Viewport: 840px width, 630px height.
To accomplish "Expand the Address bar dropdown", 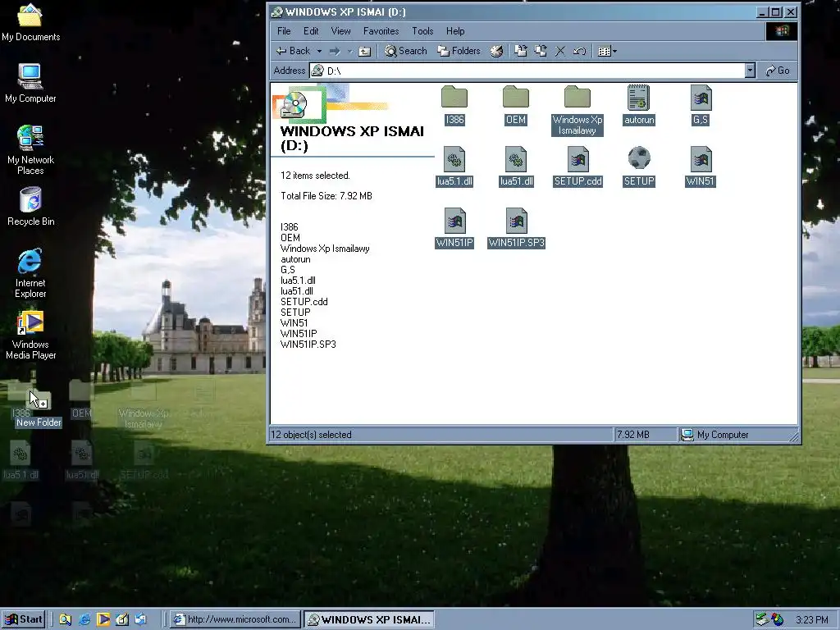I will pyautogui.click(x=750, y=71).
